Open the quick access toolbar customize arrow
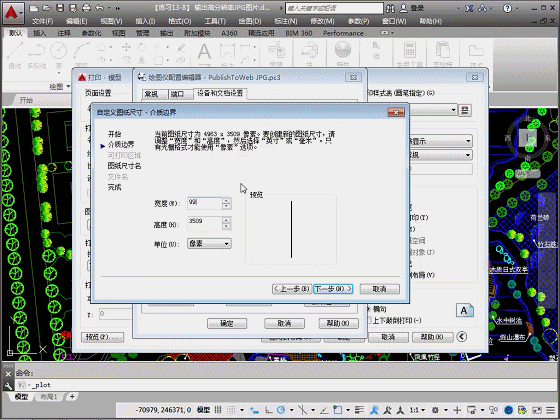The image size is (560, 420). pos(118,8)
